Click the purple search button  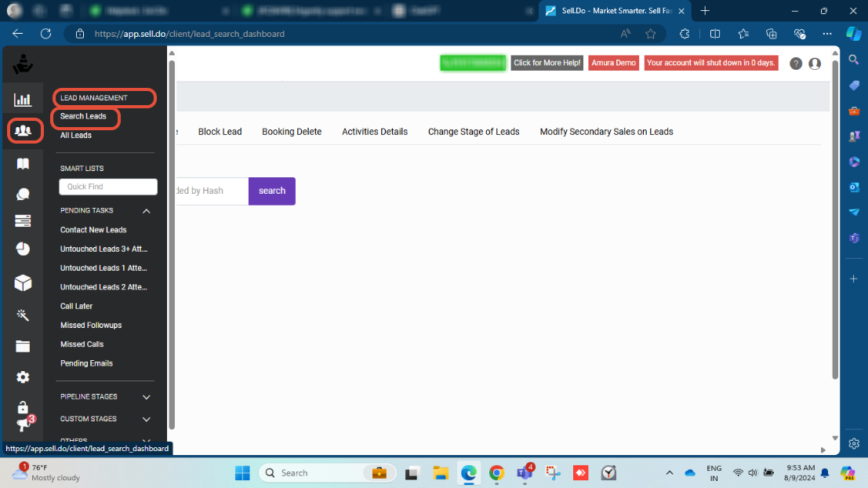click(272, 191)
